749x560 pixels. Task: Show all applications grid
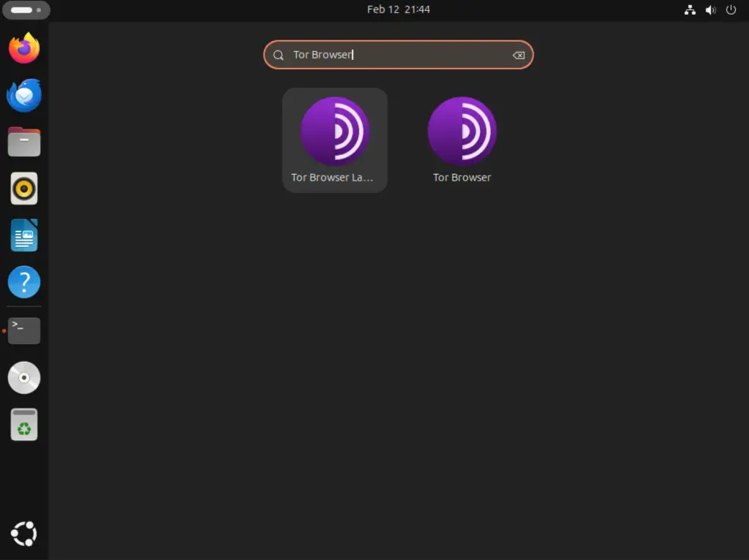click(x=24, y=533)
